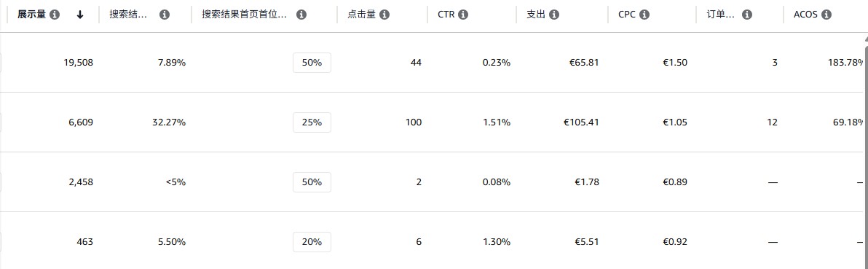Click the ACOS info icon

pos(826,15)
